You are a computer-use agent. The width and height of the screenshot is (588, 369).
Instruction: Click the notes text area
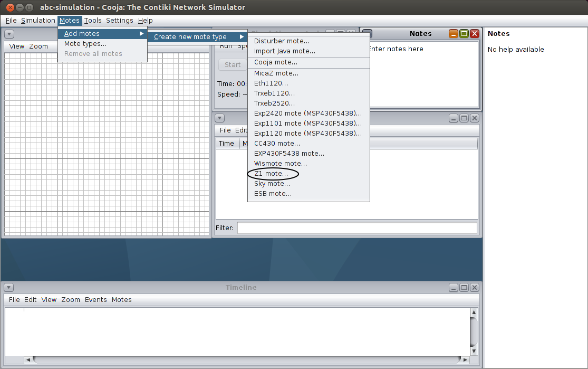424,74
